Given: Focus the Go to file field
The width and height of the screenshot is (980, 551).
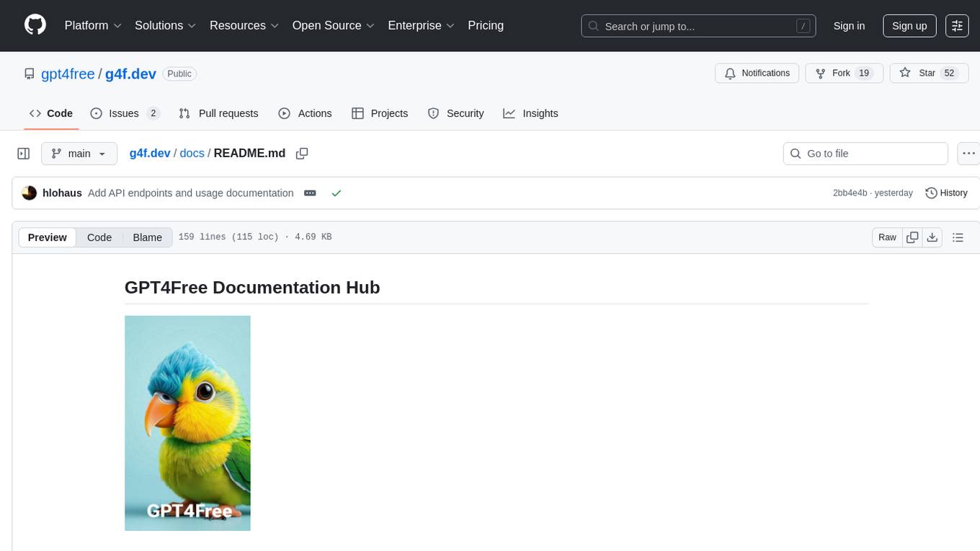Looking at the screenshot, I should click(x=865, y=154).
